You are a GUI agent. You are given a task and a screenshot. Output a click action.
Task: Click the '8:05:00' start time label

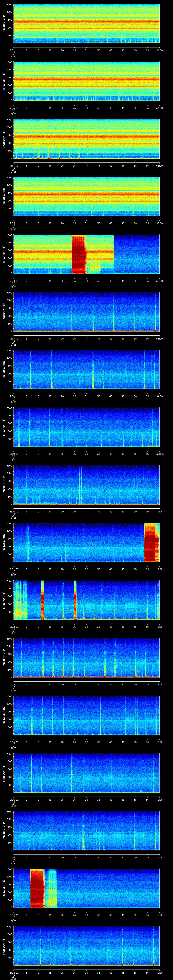14,799
